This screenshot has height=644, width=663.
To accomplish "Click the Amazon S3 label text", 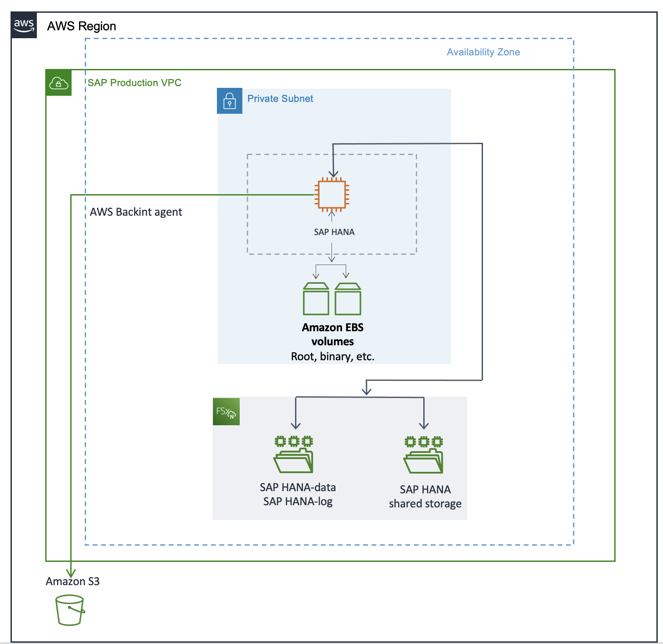I will (x=72, y=581).
